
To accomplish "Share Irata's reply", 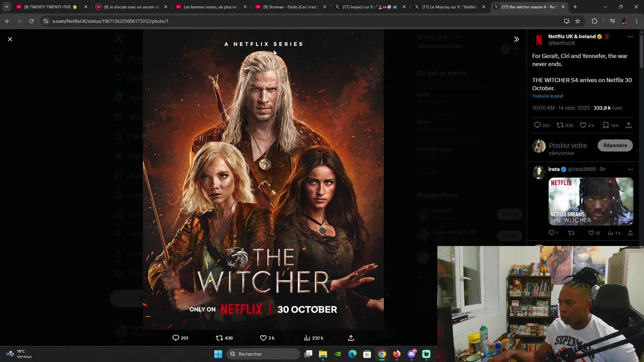I will 630,233.
